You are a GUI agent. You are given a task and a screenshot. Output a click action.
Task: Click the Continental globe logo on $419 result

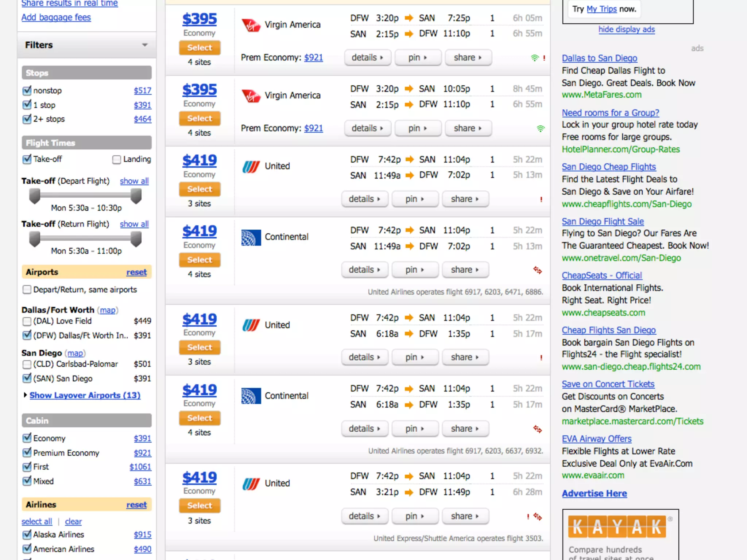pyautogui.click(x=251, y=237)
